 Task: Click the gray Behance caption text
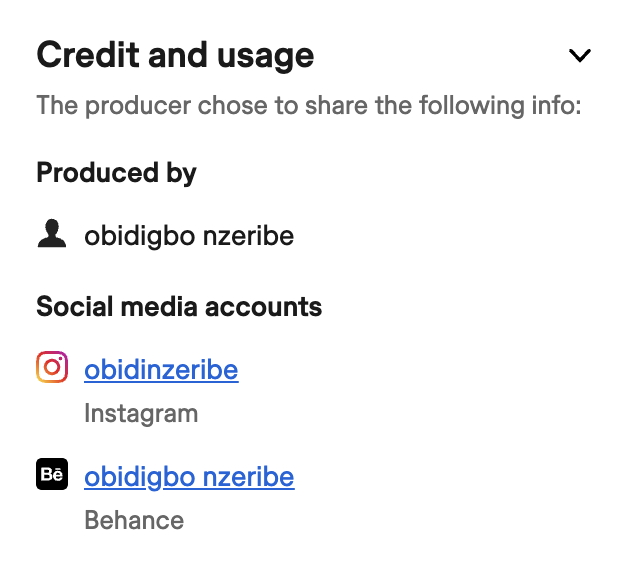[134, 520]
